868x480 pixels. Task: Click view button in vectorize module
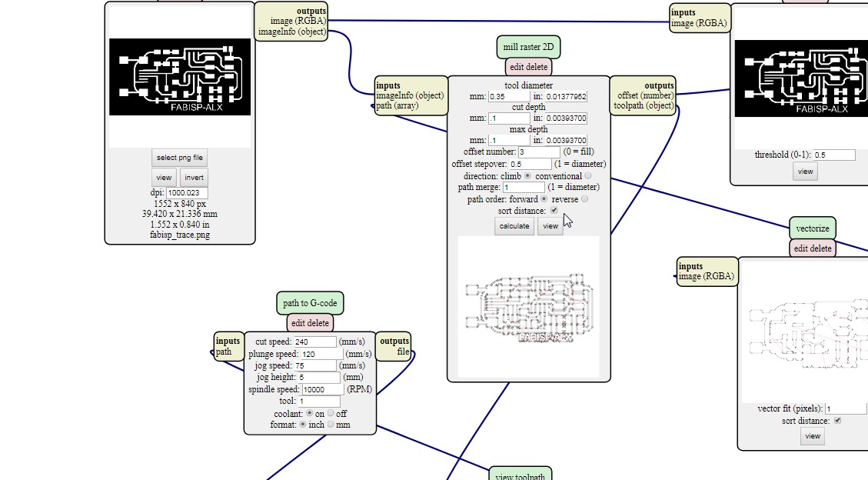tap(812, 436)
